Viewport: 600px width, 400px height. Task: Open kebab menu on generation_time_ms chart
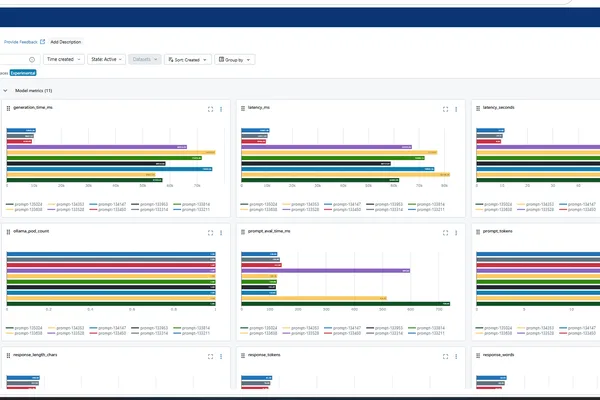221,109
